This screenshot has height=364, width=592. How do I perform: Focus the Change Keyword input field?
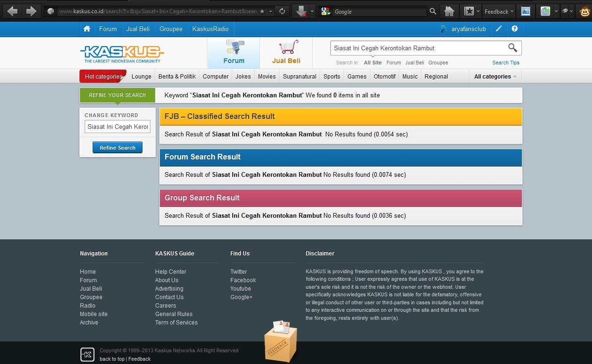pyautogui.click(x=118, y=127)
